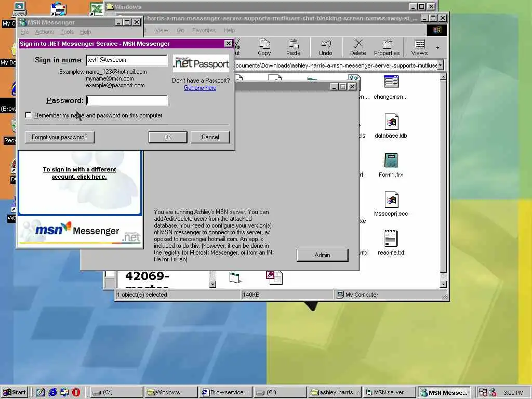Screen dimensions: 532x399
Task: Click the Windows logo throbber in Explorer
Action: 437,30
